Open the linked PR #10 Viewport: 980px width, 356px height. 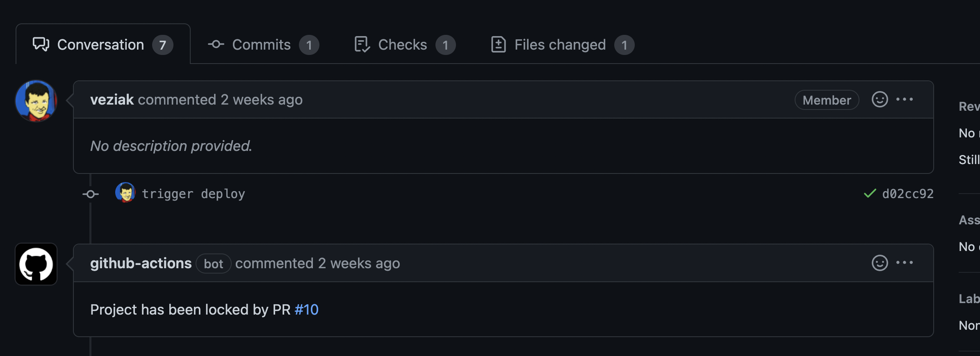coord(306,310)
